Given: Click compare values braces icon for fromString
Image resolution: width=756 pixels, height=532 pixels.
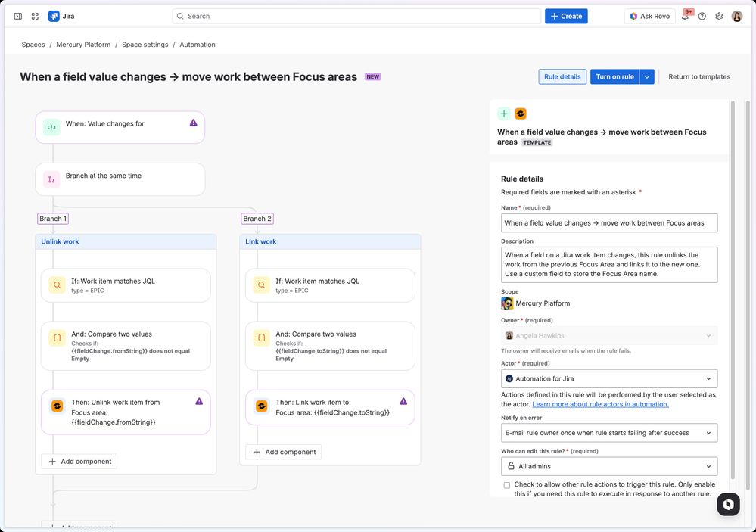Looking at the screenshot, I should (x=57, y=338).
